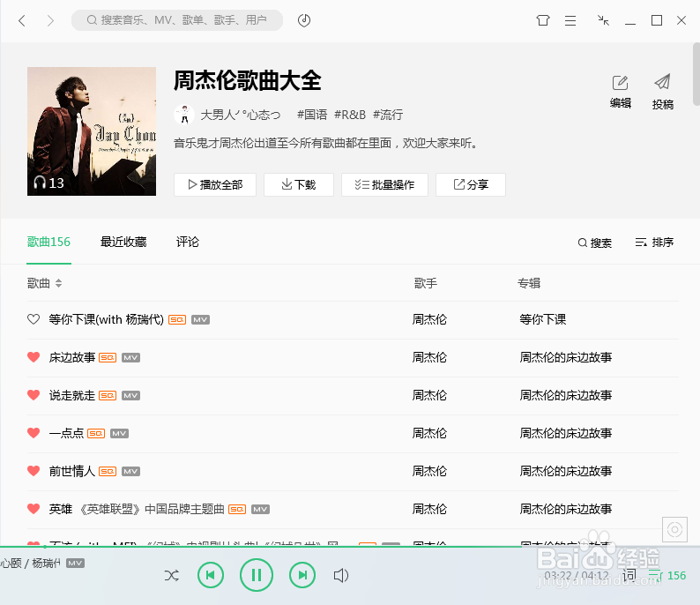Viewport: 700px width, 605px height.
Task: Click the 专辑 column header
Action: click(x=529, y=283)
